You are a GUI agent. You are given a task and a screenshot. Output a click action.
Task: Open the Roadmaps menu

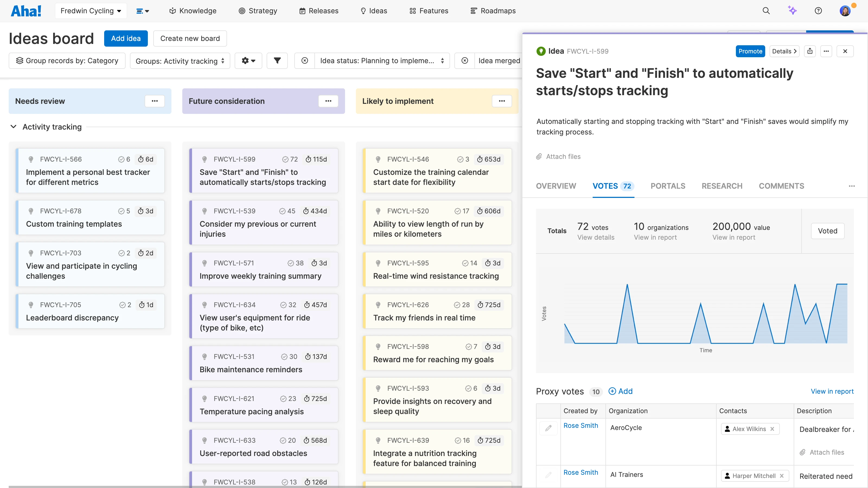coord(493,11)
